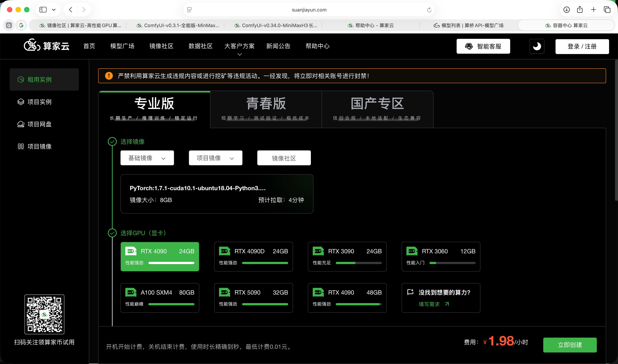Click the 选择GPU step check icon
Image resolution: width=618 pixels, height=364 pixels.
click(x=112, y=233)
